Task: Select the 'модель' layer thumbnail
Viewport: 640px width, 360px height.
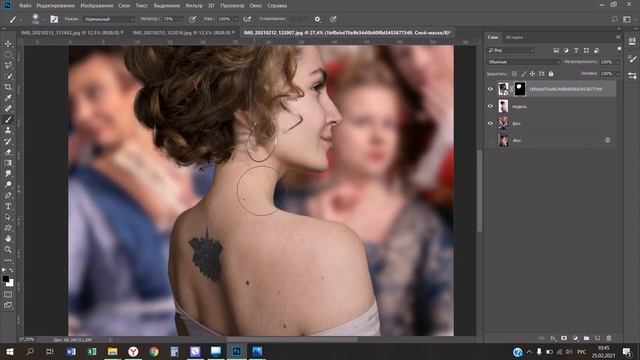Action: (503, 106)
